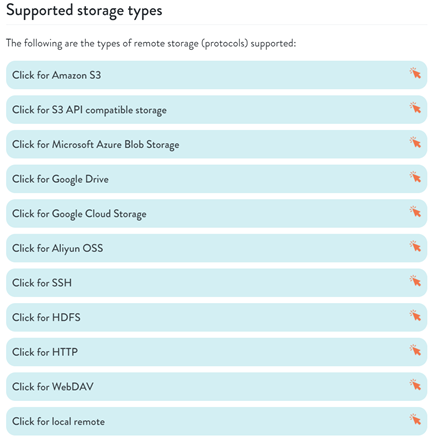Show details for Google Cloud Storage
The height and width of the screenshot is (440, 431).
point(216,214)
